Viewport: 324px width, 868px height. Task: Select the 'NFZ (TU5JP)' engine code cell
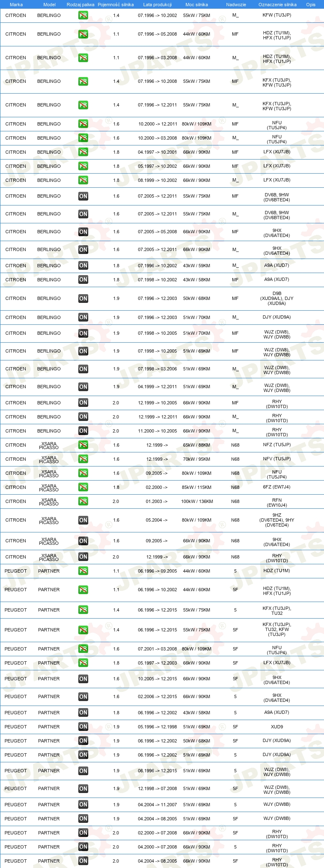(277, 445)
